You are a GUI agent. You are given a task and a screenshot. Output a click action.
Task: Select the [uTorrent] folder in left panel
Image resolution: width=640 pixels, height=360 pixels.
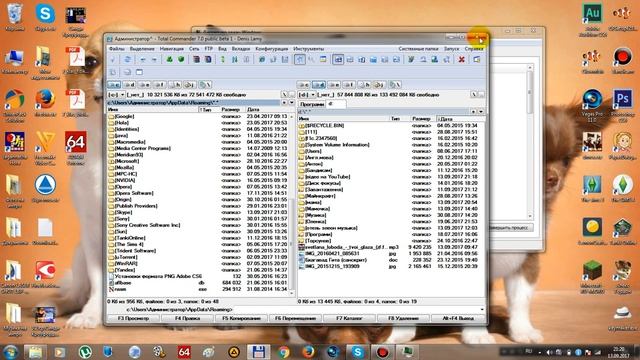[126, 257]
